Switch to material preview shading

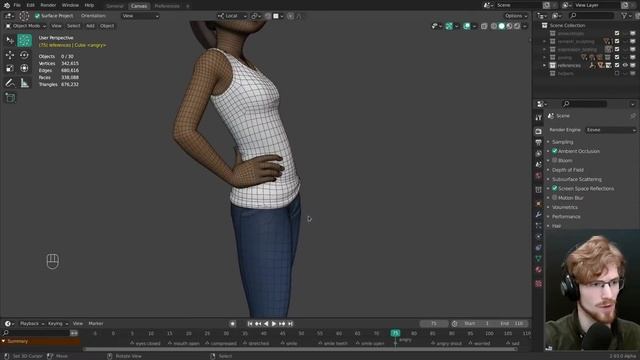pyautogui.click(x=509, y=26)
